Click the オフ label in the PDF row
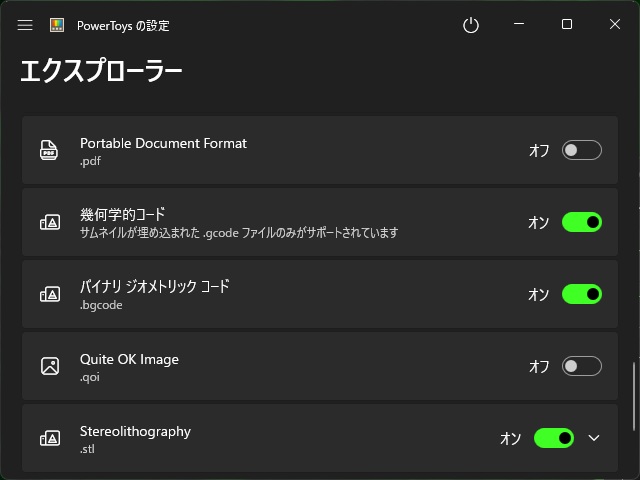Viewport: 640px width, 480px height. click(x=539, y=150)
